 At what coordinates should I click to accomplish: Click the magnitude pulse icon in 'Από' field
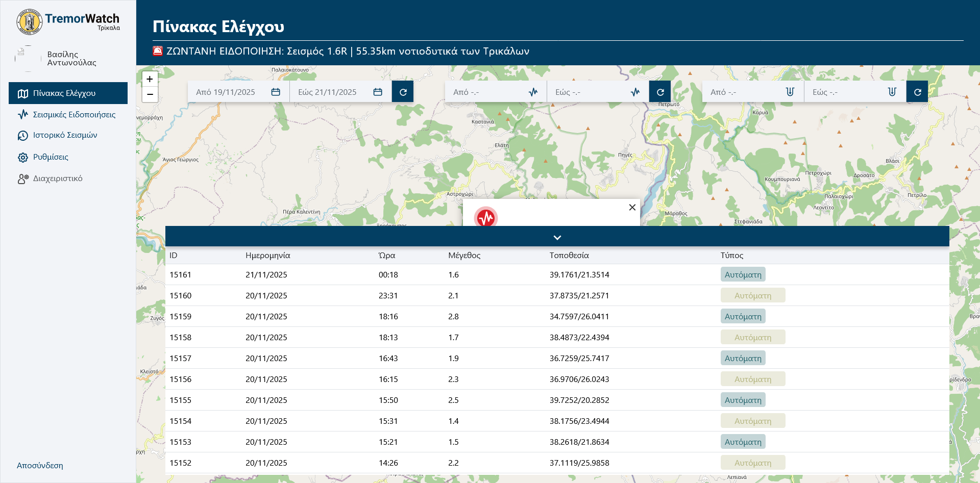click(533, 92)
